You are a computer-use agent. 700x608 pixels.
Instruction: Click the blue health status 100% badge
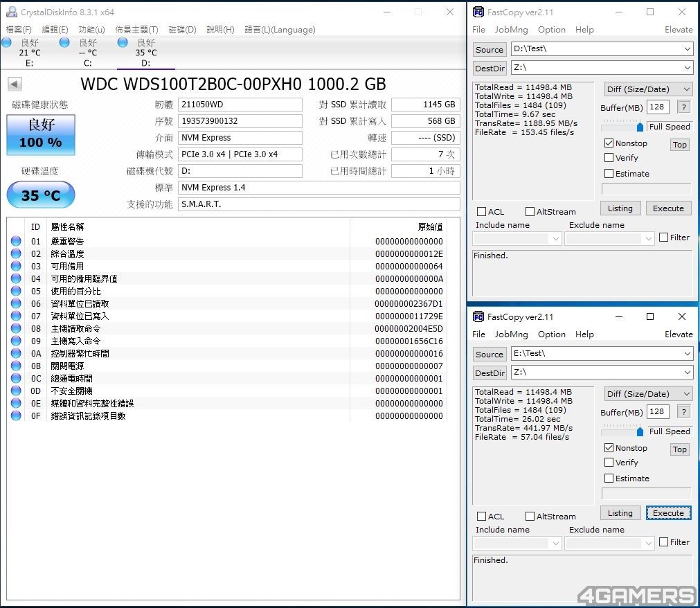(x=41, y=135)
